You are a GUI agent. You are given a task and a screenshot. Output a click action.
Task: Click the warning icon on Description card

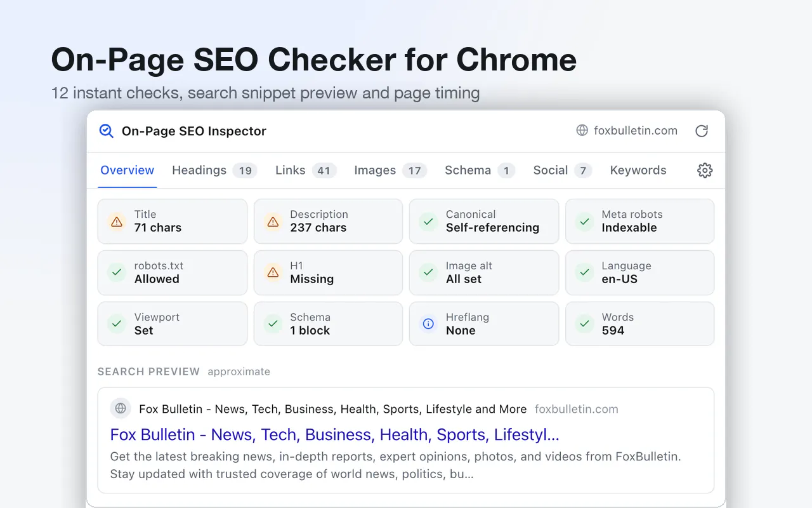click(273, 222)
